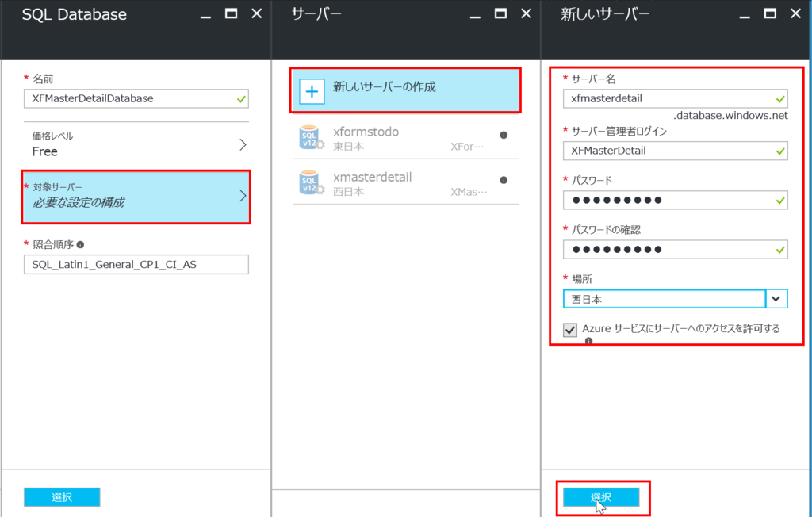Select the xformstodo server name text
This screenshot has height=517, width=812.
coord(366,132)
